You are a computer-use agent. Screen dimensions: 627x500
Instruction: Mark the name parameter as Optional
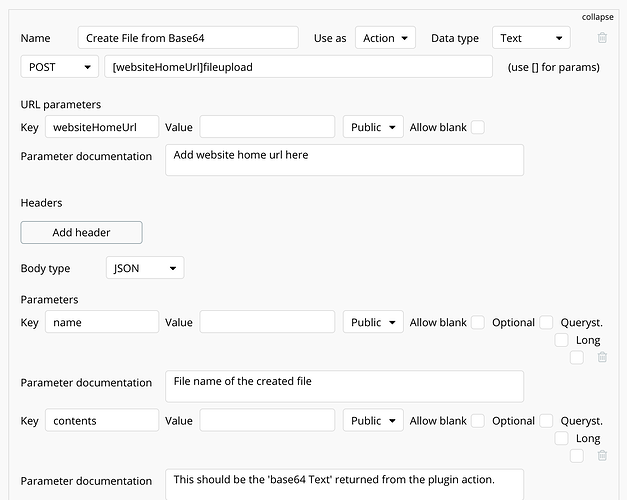tap(546, 322)
